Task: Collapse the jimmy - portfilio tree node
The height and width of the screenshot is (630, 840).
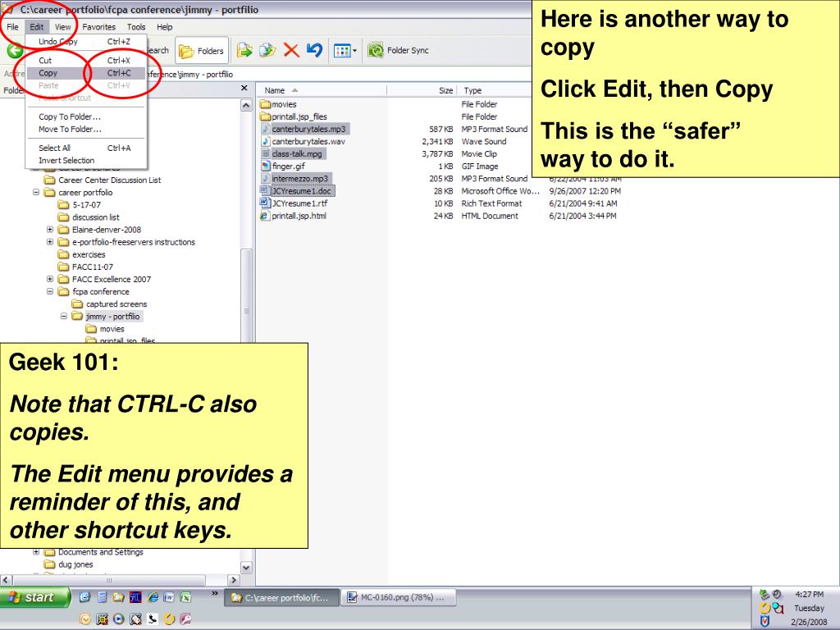Action: [64, 316]
